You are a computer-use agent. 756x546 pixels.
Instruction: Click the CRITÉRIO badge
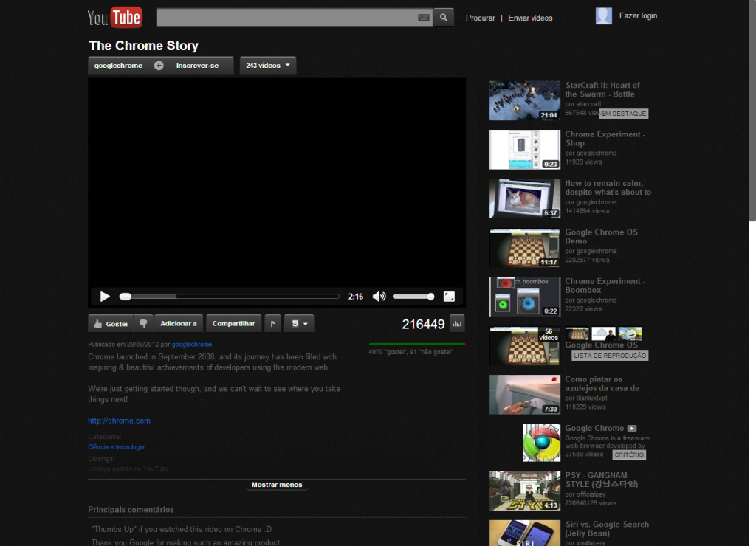click(629, 455)
